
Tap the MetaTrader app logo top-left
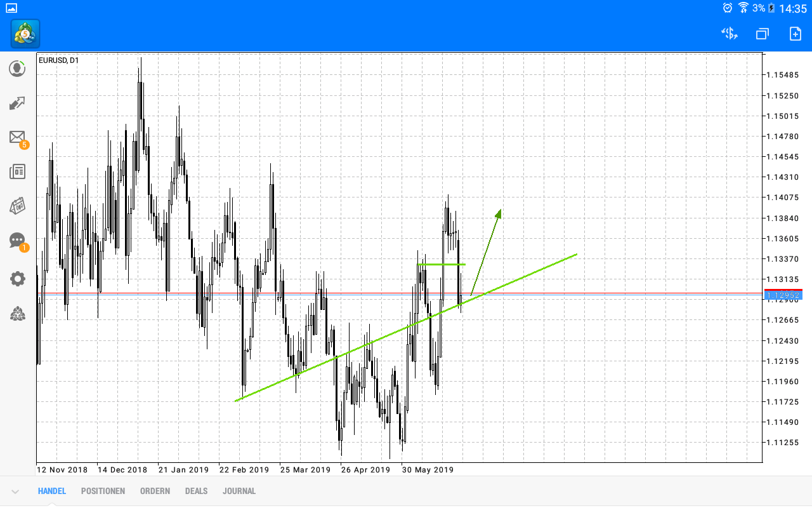(24, 34)
